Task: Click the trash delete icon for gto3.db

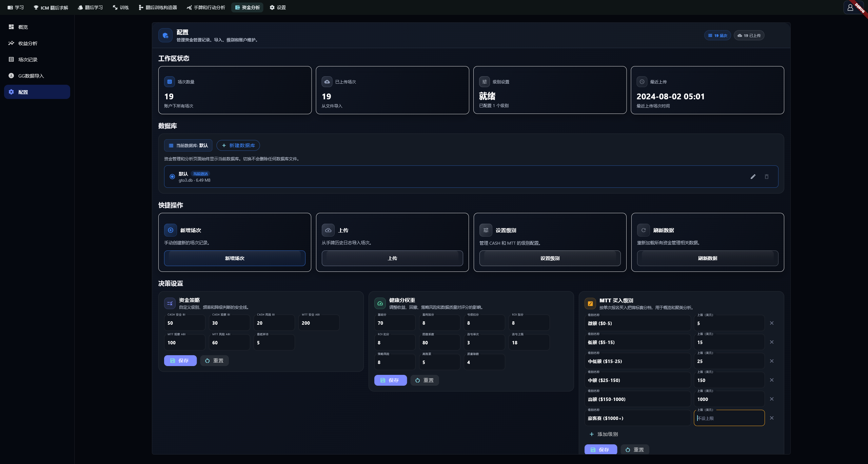Action: tap(767, 177)
